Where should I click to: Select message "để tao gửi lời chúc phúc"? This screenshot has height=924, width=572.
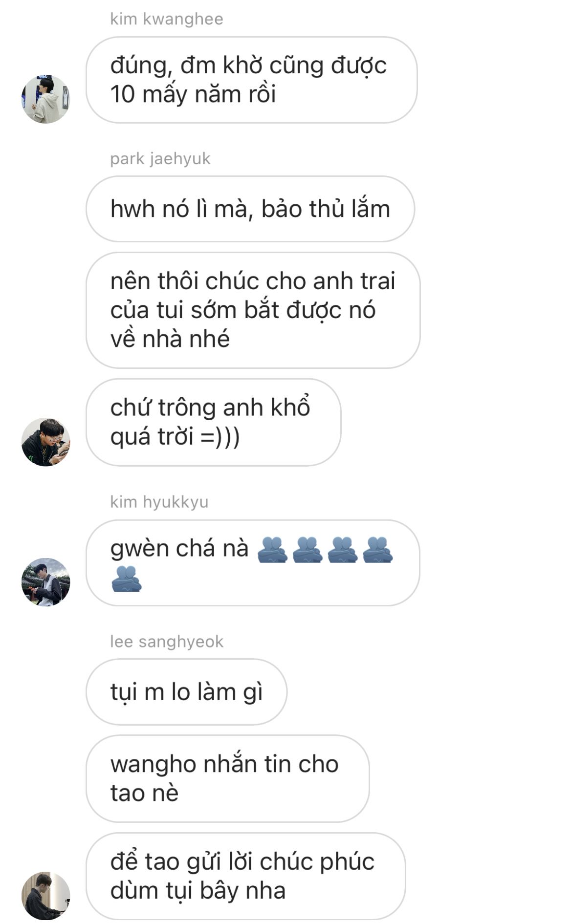(246, 877)
